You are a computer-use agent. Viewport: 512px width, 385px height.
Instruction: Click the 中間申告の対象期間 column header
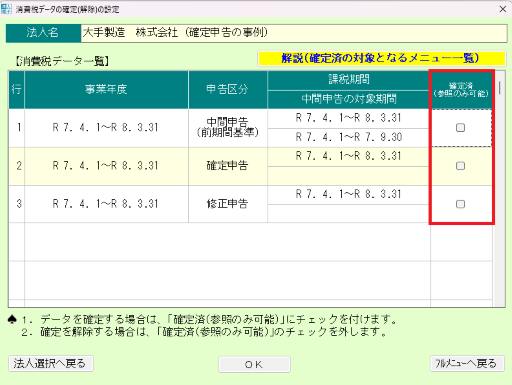pos(349,99)
